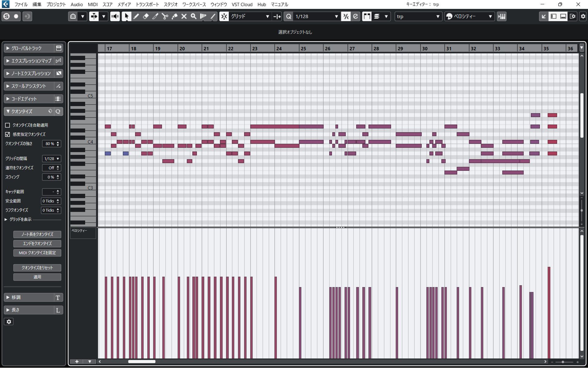Click the horizontal zoom slider handle
Screen dimensions: 588x368
tap(563, 362)
